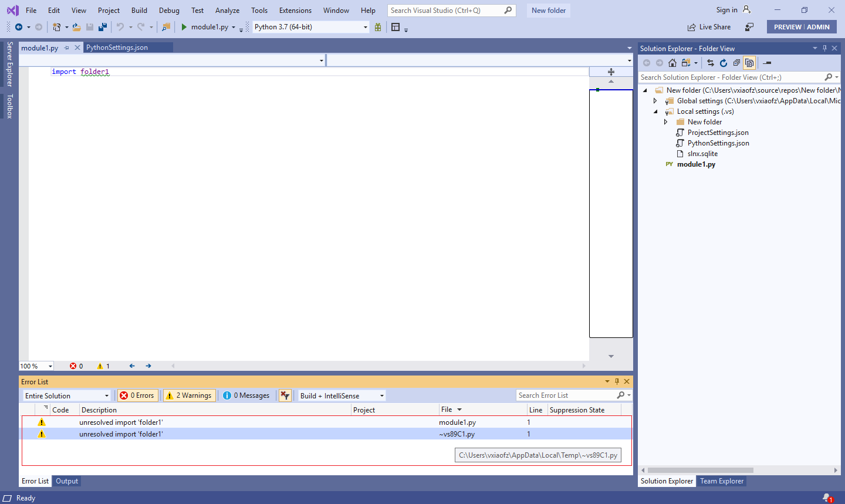This screenshot has width=845, height=504.
Task: Click the Undo icon in the toolbar
Action: click(x=121, y=26)
